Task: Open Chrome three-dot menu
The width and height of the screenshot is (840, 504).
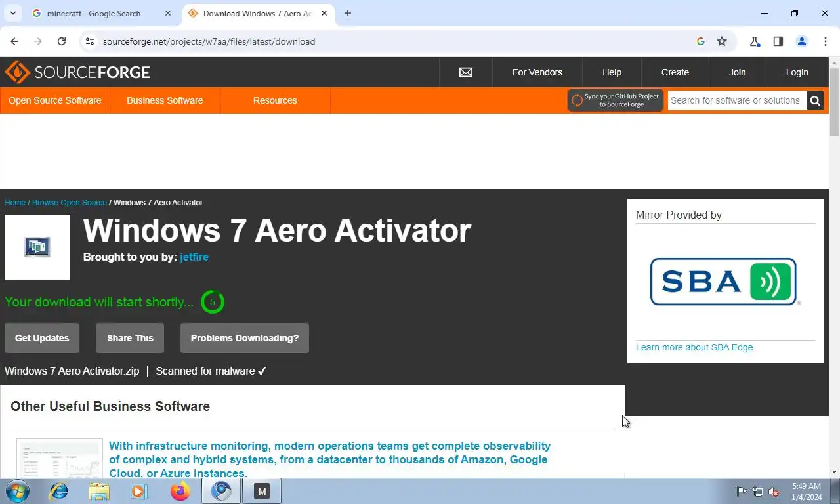Action: coord(825,41)
